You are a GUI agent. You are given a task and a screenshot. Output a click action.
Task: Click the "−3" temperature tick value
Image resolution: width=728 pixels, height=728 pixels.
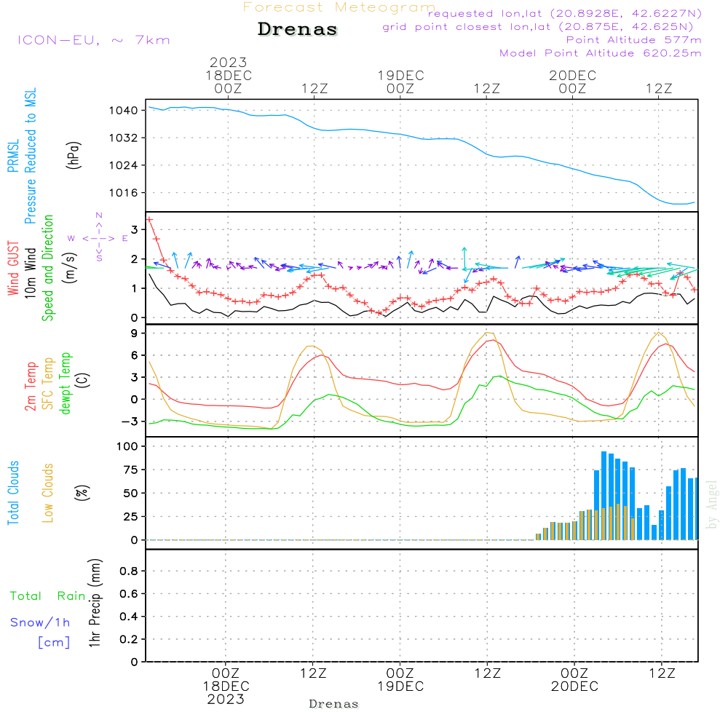(x=130, y=422)
